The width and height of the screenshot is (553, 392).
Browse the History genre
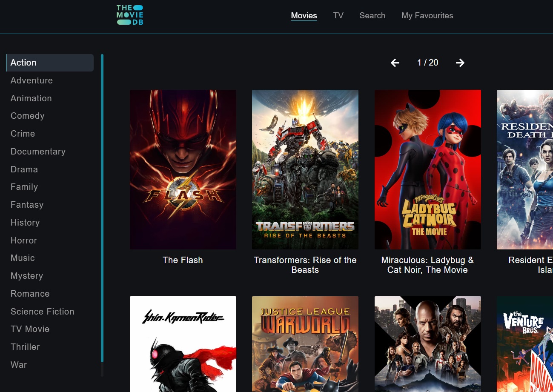coord(25,223)
